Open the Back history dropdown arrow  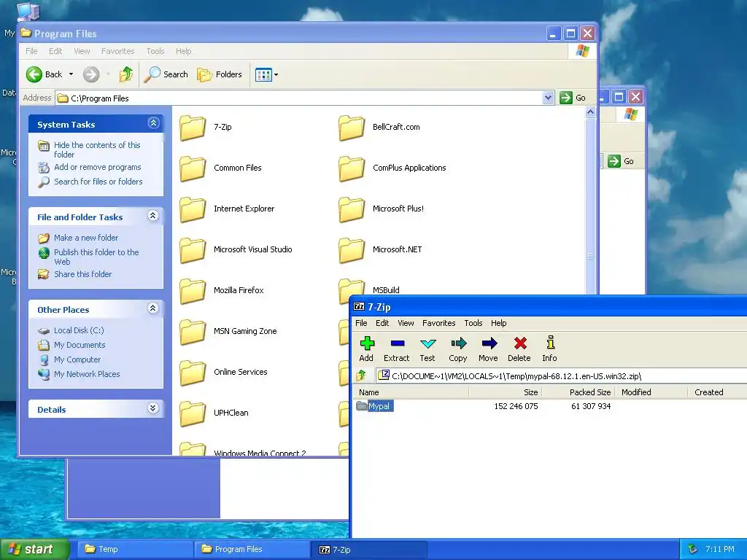pos(71,74)
